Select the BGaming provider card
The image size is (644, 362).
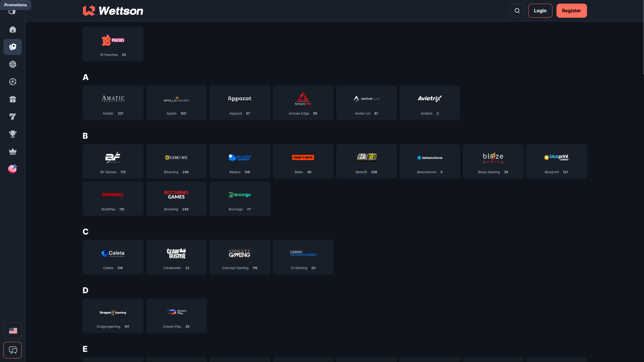pos(176,161)
